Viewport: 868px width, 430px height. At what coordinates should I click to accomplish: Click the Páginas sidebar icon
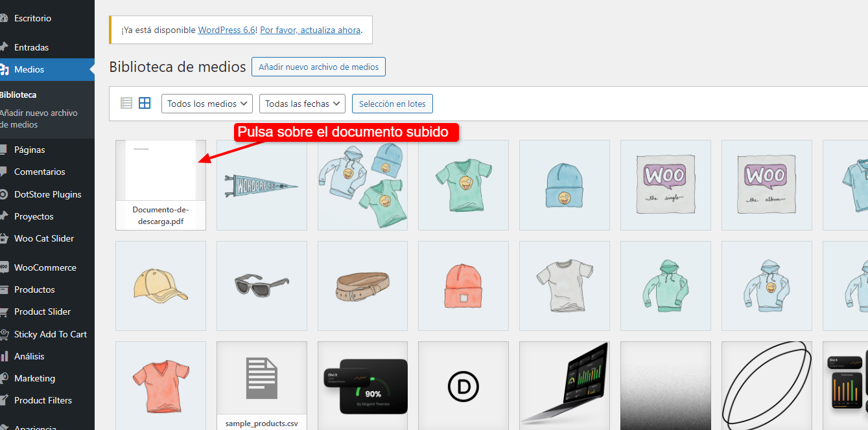tap(3, 150)
